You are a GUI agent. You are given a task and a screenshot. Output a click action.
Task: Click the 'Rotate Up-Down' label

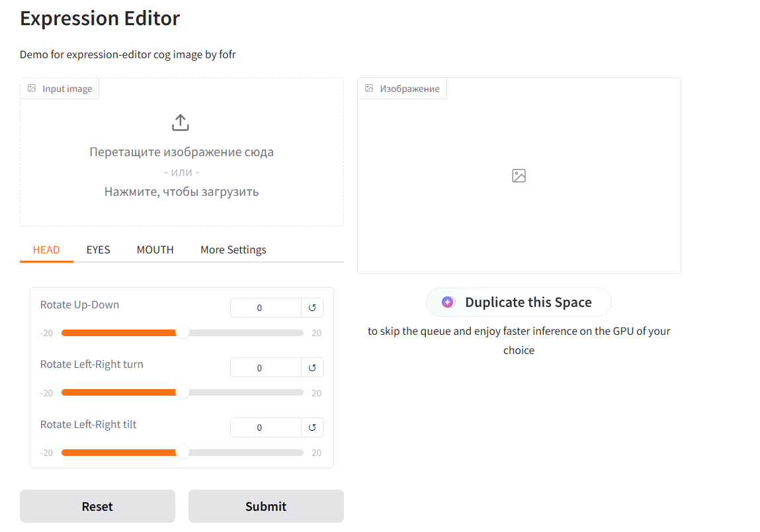[x=79, y=304]
